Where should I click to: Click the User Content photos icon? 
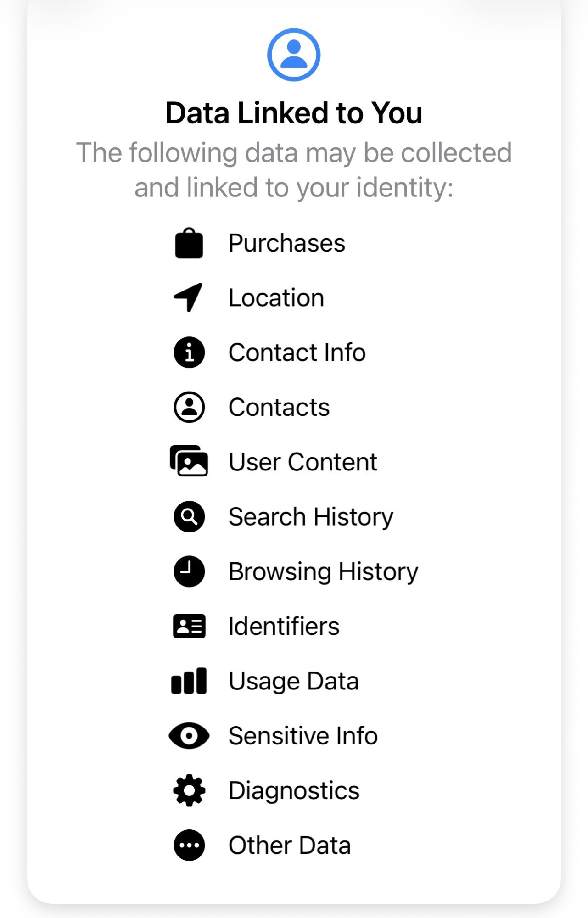[x=189, y=461]
